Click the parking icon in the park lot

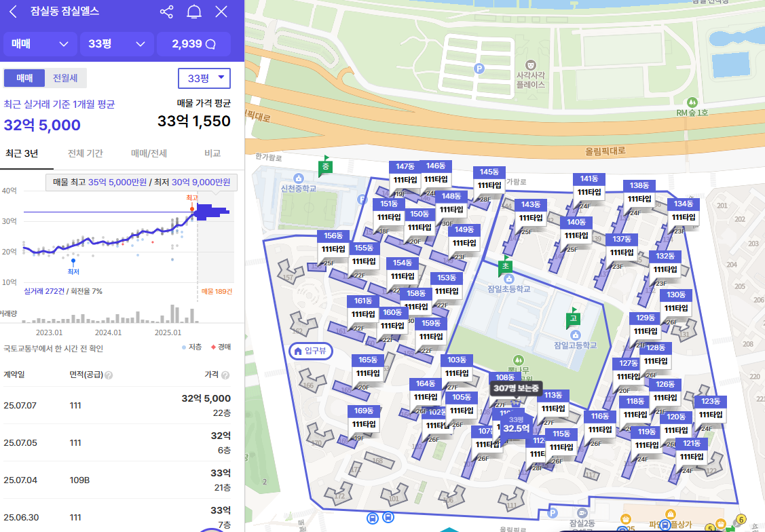pyautogui.click(x=479, y=69)
